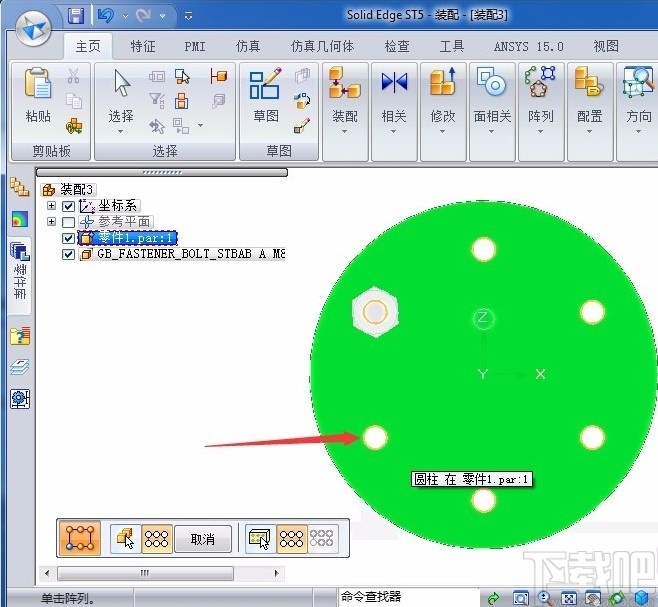The width and height of the screenshot is (658, 607).
Task: Click the 配置 configuration icon
Action: click(589, 82)
